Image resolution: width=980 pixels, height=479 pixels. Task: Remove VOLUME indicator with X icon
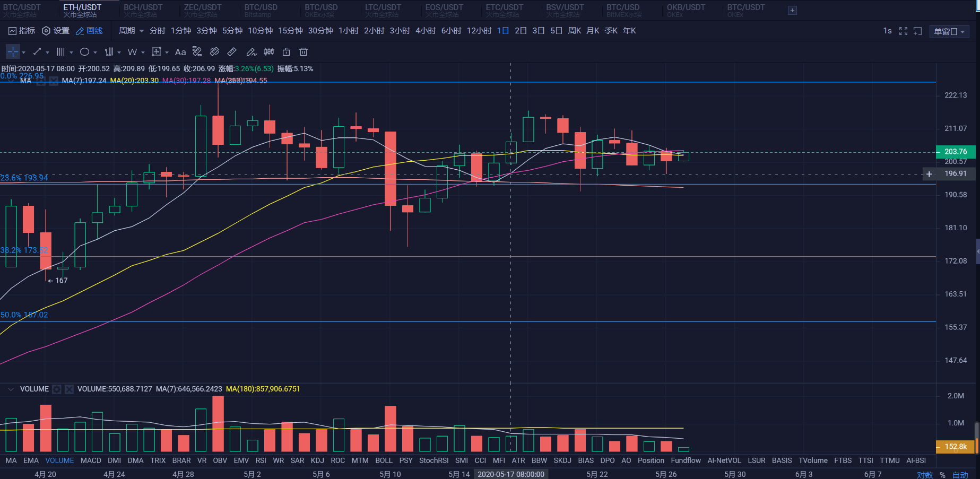(x=69, y=389)
